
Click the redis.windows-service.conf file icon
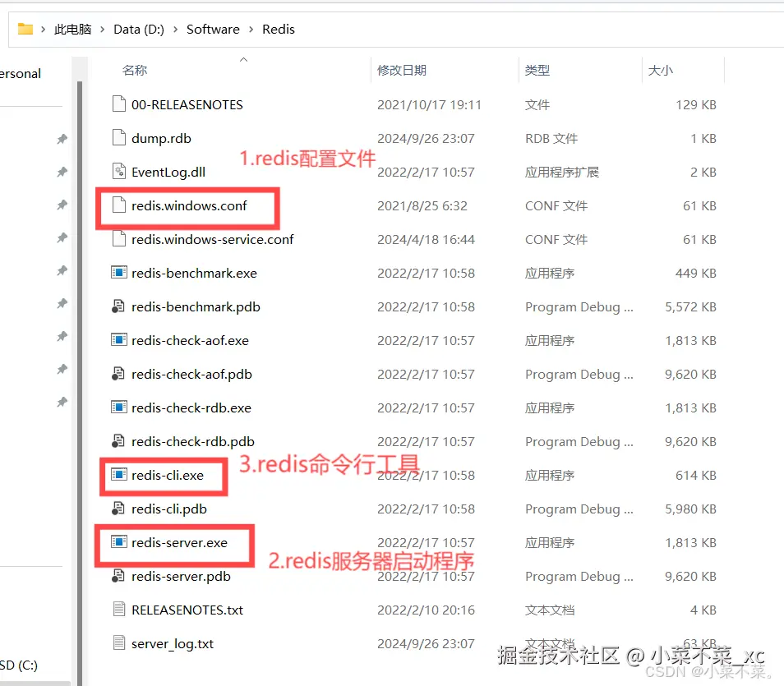click(119, 238)
